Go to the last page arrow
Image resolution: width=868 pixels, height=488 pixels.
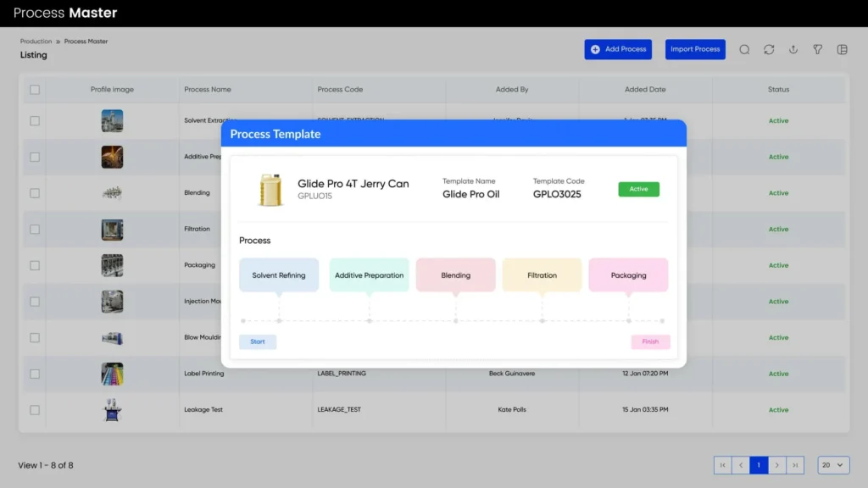click(795, 465)
